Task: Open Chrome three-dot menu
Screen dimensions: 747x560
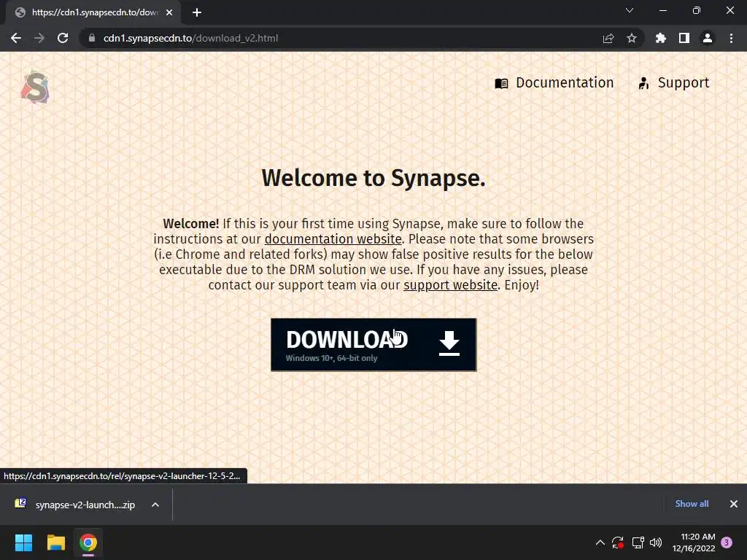Action: coord(731,38)
